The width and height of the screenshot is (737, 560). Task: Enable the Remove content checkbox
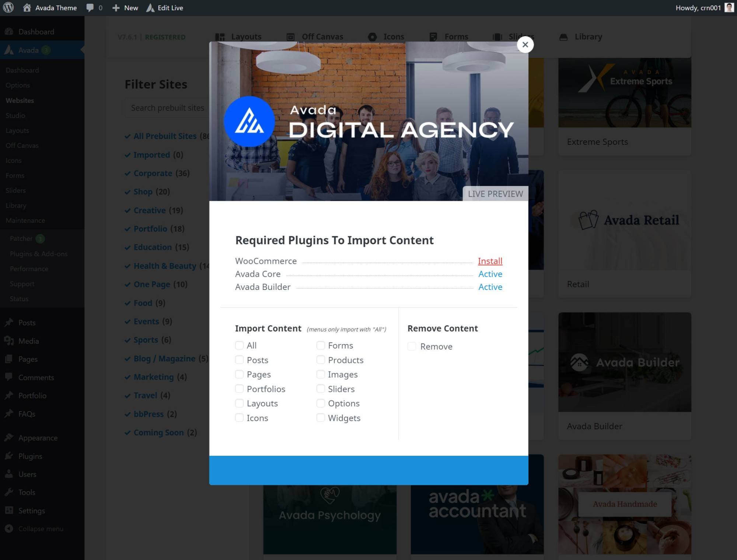click(412, 346)
